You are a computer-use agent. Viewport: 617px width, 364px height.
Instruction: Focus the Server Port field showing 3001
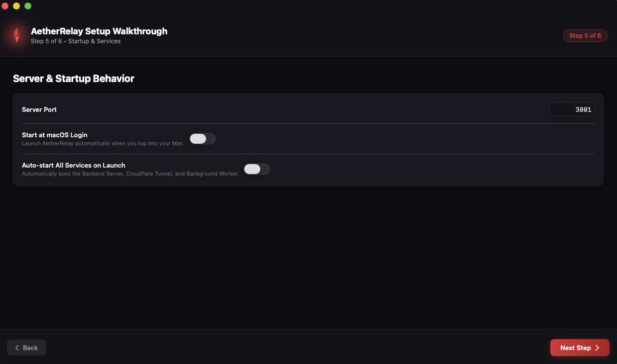571,109
